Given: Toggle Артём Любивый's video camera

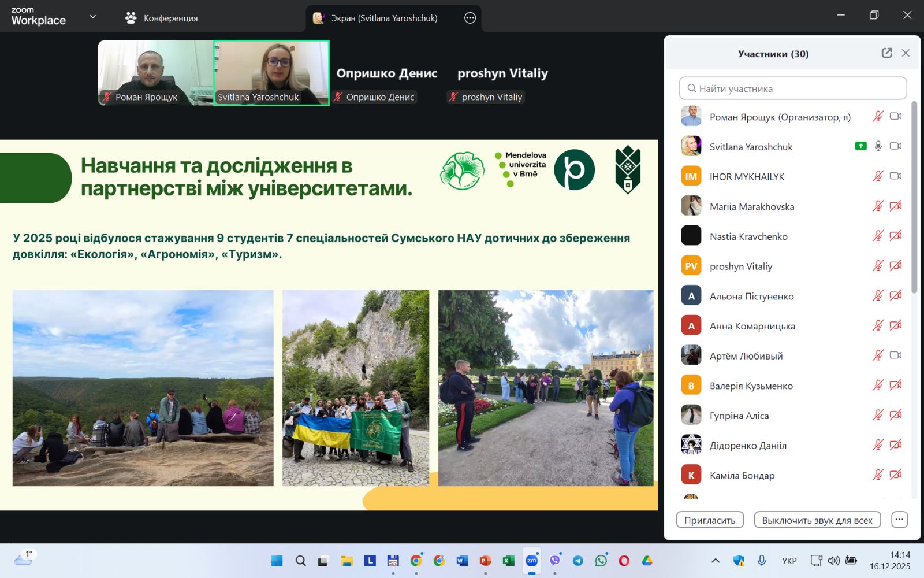Looking at the screenshot, I should click(895, 355).
